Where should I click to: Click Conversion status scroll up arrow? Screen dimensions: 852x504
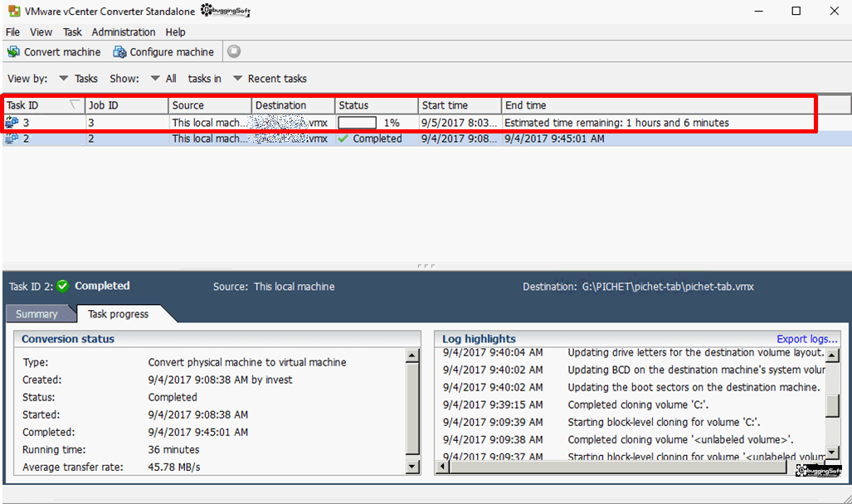click(x=412, y=356)
